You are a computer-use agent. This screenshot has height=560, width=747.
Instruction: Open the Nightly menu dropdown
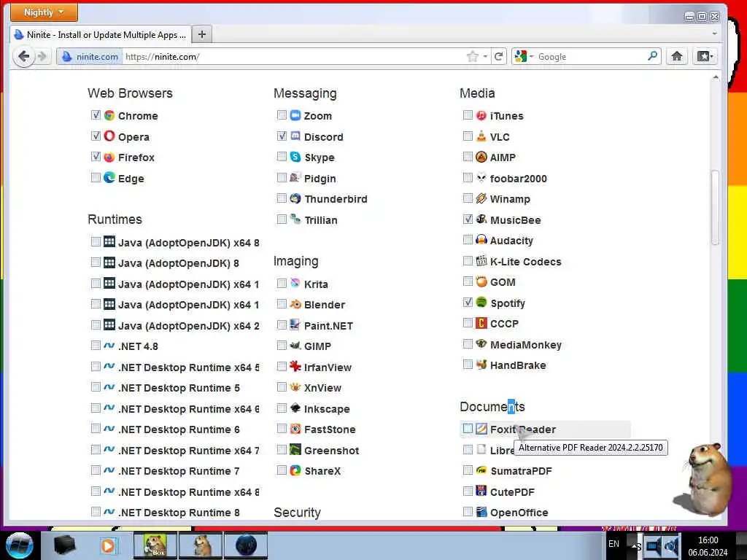[44, 12]
